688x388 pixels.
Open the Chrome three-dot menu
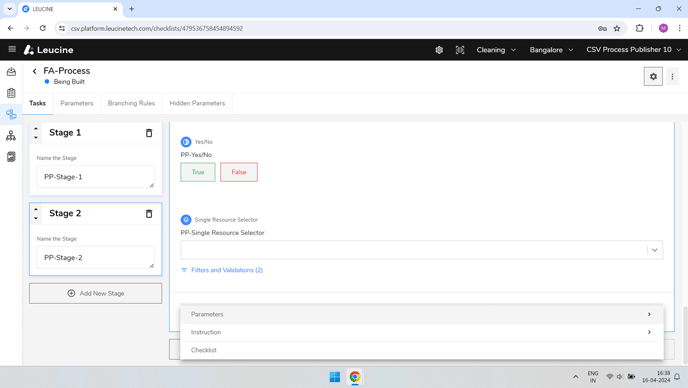(x=679, y=29)
